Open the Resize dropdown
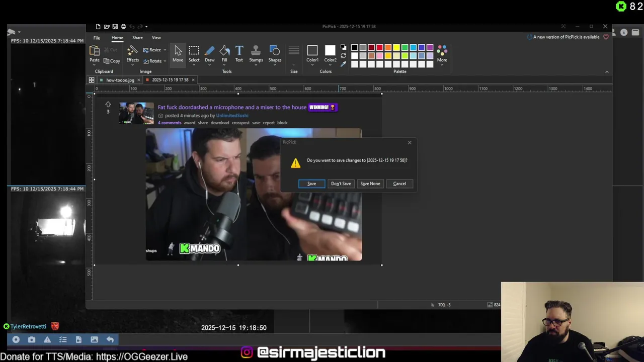The width and height of the screenshot is (644, 362). pos(165,50)
